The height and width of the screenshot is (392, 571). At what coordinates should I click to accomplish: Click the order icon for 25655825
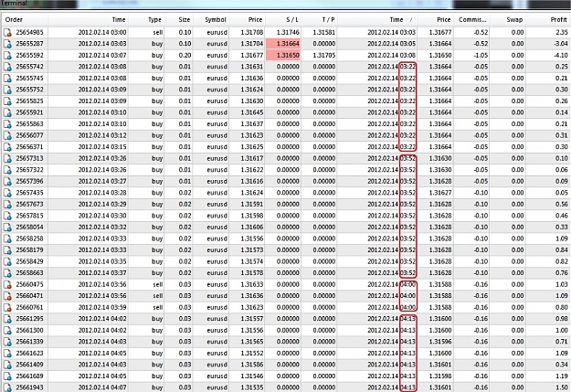point(7,101)
